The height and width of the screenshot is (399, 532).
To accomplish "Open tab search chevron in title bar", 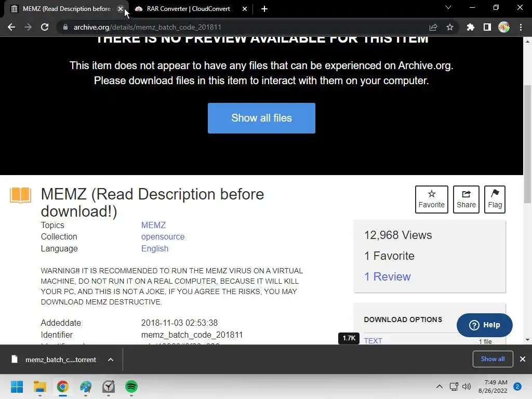I will (448, 7).
